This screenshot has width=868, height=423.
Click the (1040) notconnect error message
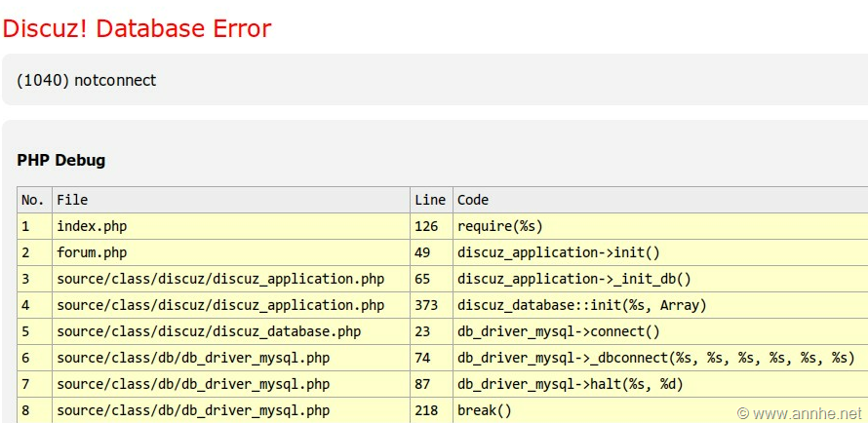[87, 80]
